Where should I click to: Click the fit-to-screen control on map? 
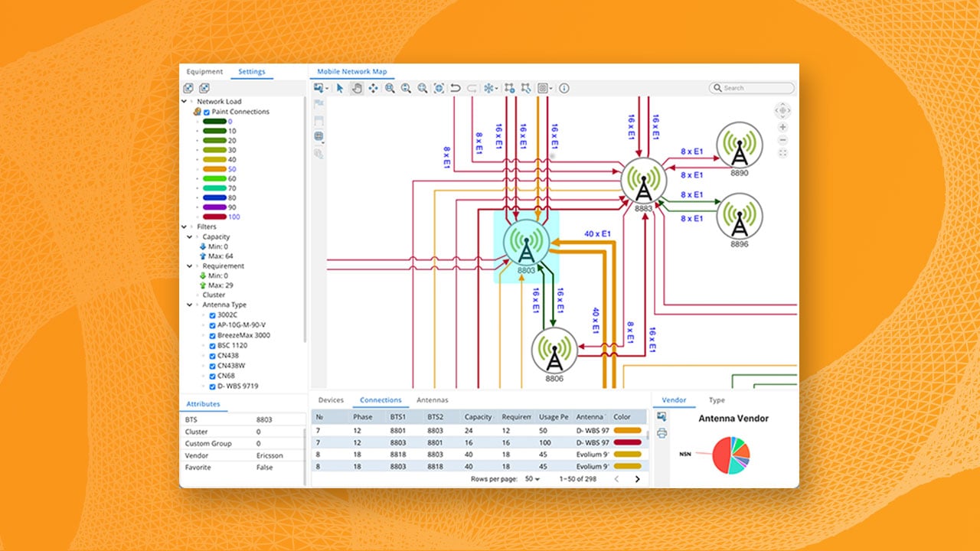coord(782,153)
